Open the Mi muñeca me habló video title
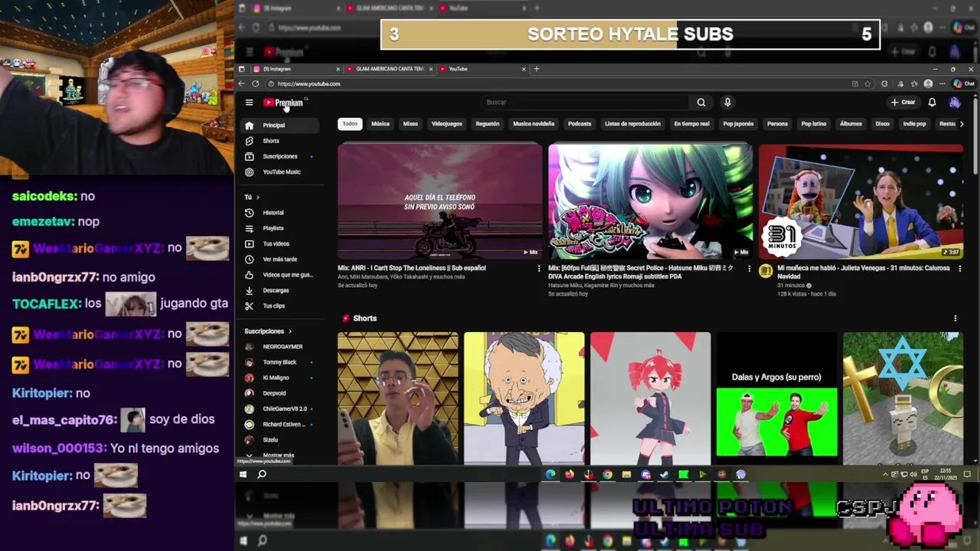 click(864, 272)
